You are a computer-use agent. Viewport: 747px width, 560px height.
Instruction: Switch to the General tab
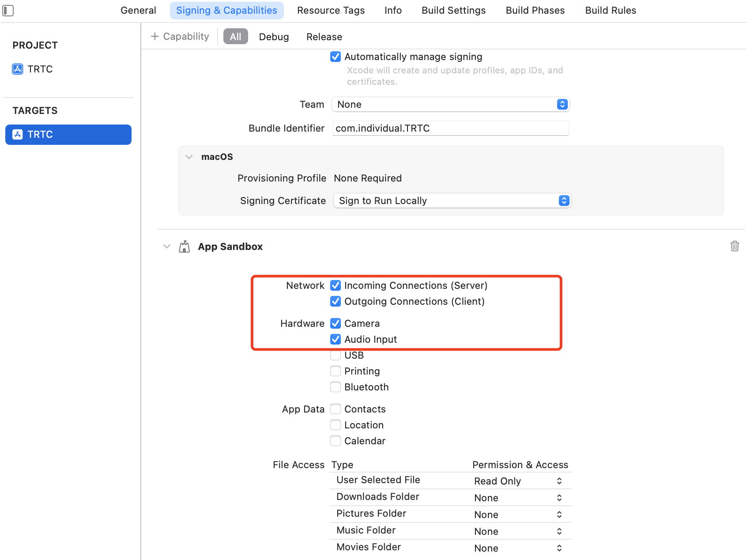138,10
